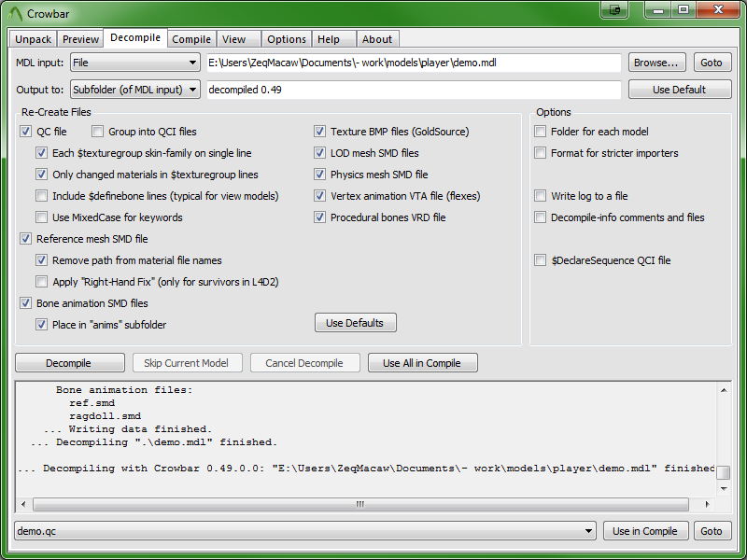Uncheck LOD mesh SMD files
The image size is (747, 560).
click(319, 153)
